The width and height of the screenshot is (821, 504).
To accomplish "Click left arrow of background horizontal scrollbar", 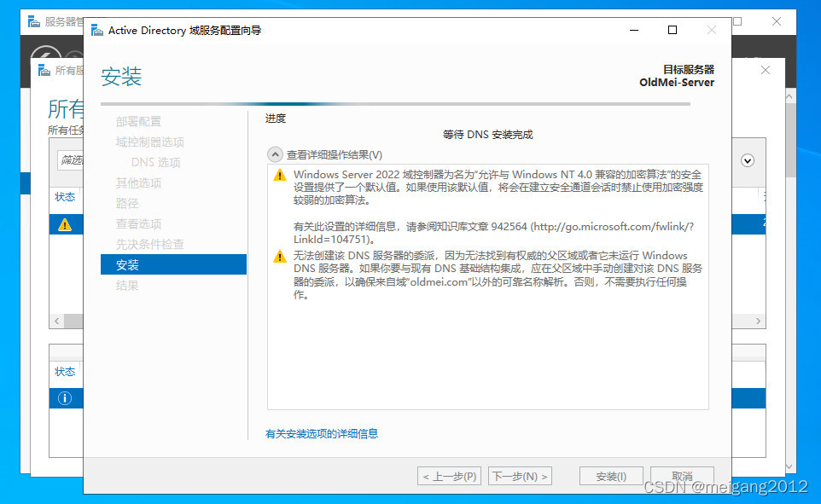I will [x=56, y=321].
